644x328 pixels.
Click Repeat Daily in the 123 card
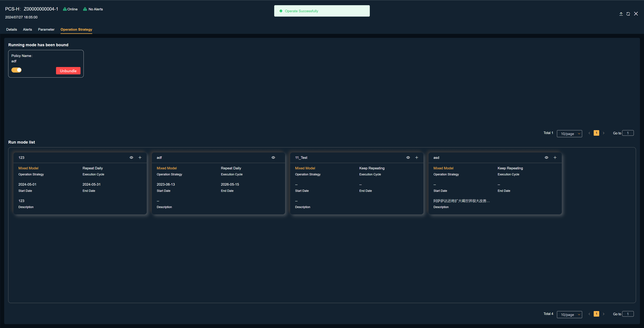(93, 168)
